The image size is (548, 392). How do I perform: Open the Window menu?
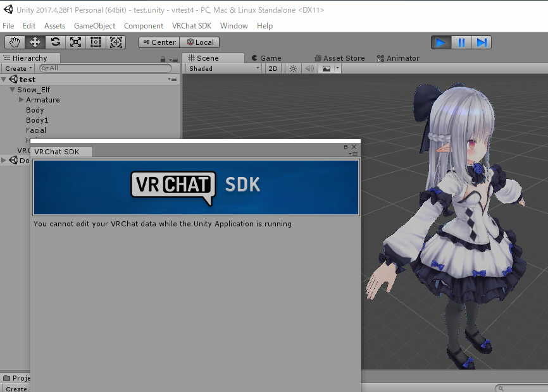(x=234, y=26)
